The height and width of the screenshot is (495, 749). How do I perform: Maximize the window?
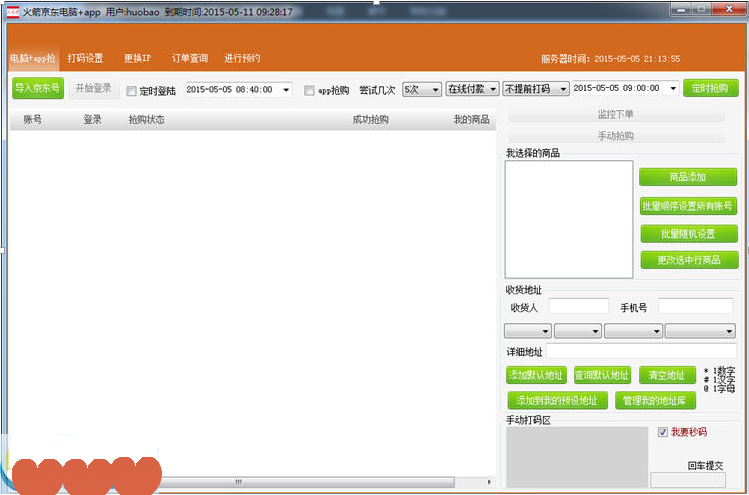tap(701, 9)
